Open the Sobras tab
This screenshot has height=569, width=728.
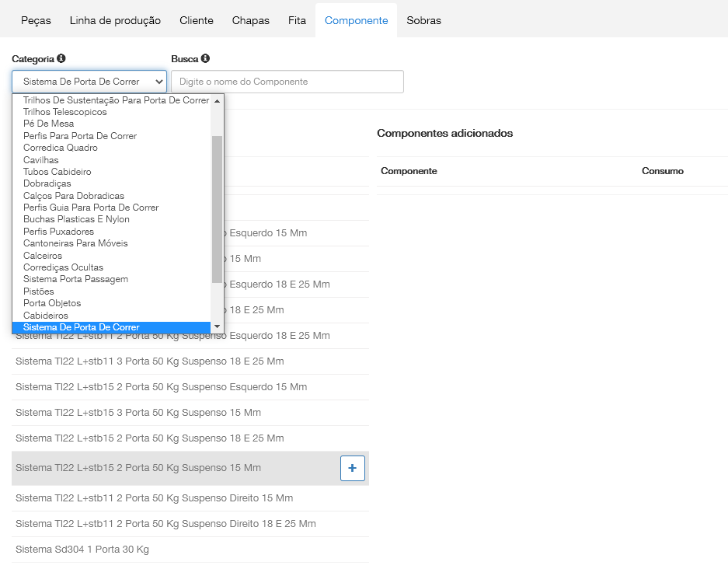click(423, 20)
